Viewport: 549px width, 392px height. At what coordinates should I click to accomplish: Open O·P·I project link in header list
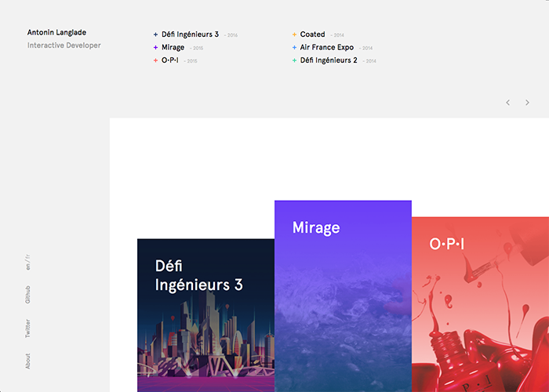click(170, 60)
